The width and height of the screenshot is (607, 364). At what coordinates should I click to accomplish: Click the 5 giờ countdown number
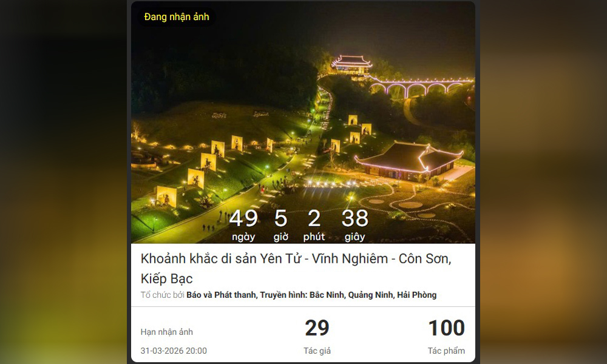(280, 218)
